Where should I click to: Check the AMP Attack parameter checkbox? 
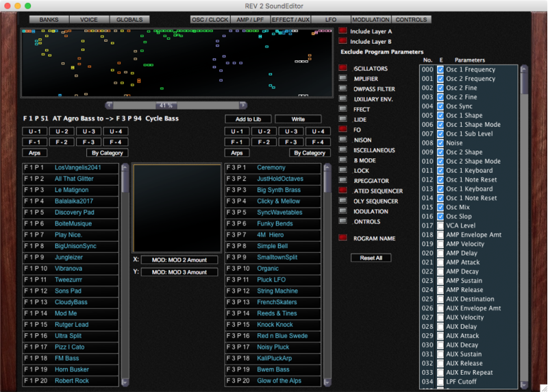pyautogui.click(x=440, y=262)
